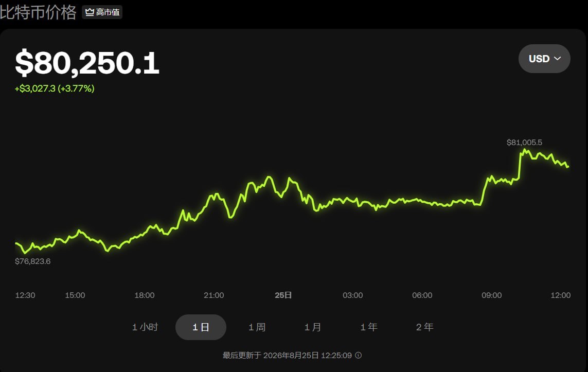Open the USD currency dropdown

(544, 59)
